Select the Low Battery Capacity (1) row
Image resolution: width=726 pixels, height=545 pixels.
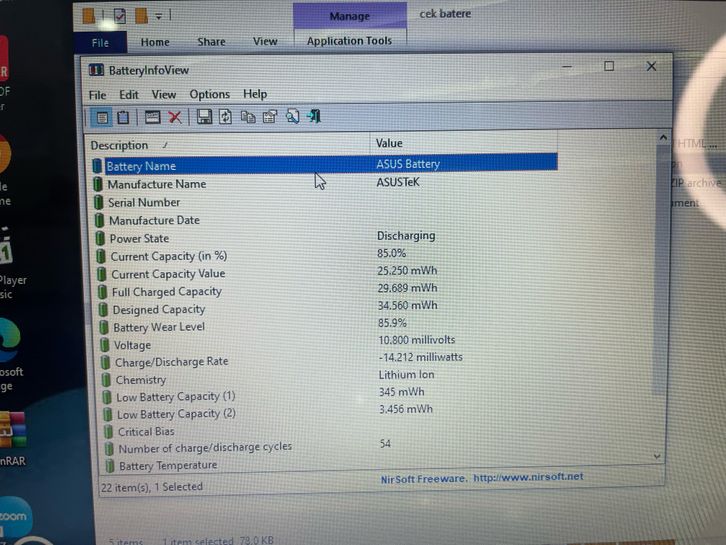point(331,396)
